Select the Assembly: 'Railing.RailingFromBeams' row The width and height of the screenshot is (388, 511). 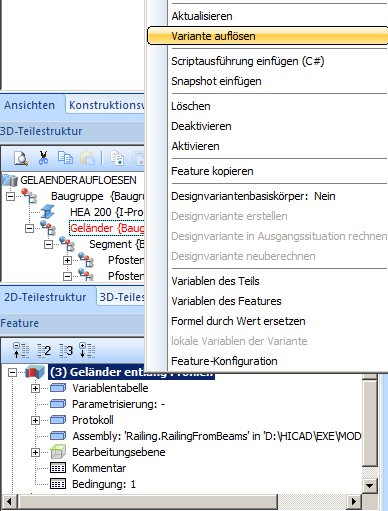[x=217, y=436]
